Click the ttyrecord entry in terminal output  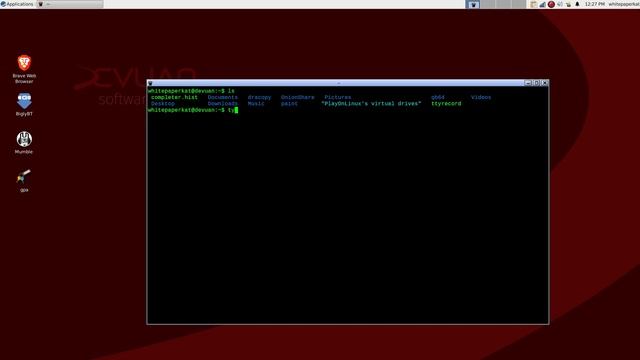pyautogui.click(x=446, y=104)
